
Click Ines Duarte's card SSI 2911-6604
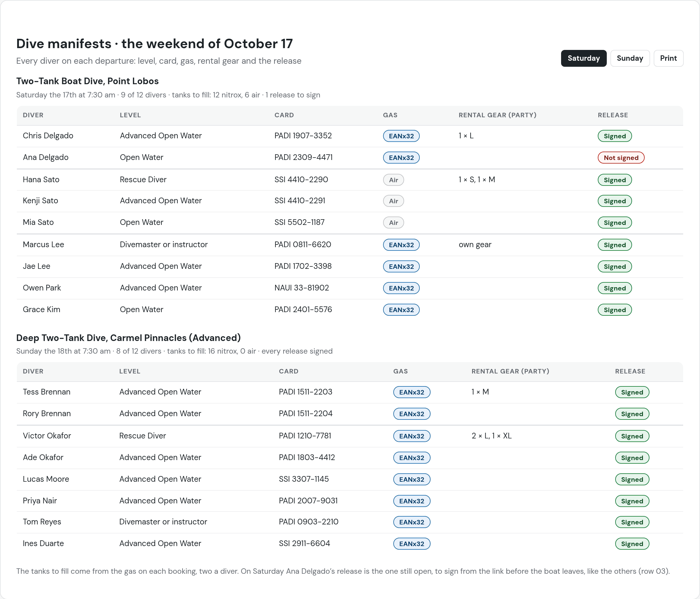pyautogui.click(x=304, y=544)
